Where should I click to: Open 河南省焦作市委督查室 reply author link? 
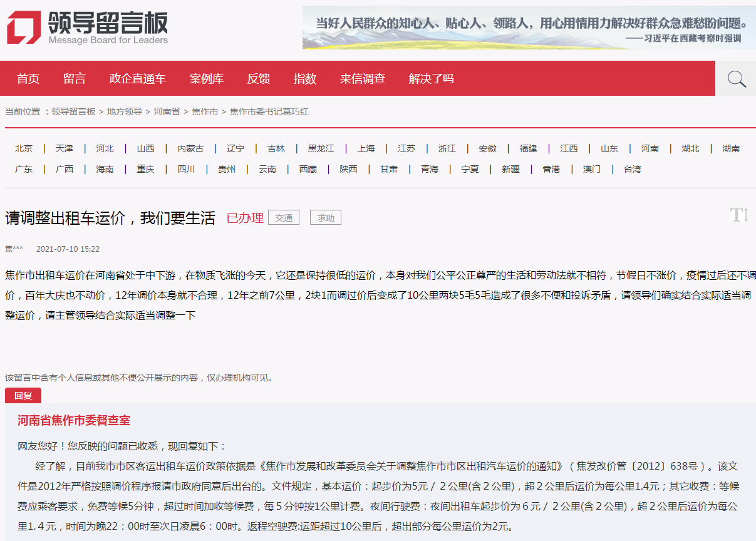[74, 421]
